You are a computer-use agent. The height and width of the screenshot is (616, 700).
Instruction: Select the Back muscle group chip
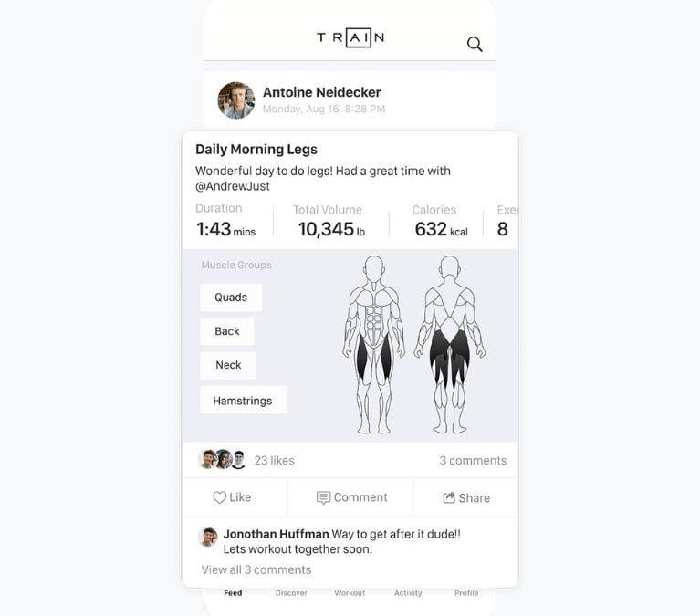[x=227, y=331]
